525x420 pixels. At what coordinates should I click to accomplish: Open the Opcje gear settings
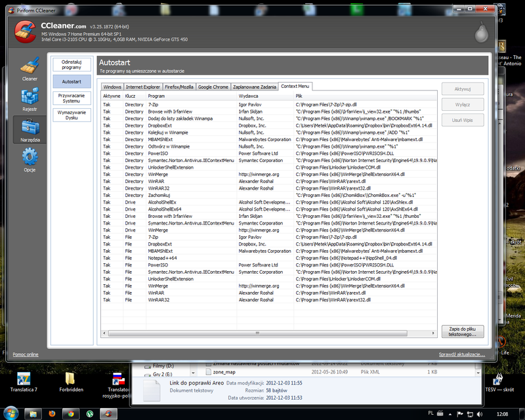pos(30,160)
